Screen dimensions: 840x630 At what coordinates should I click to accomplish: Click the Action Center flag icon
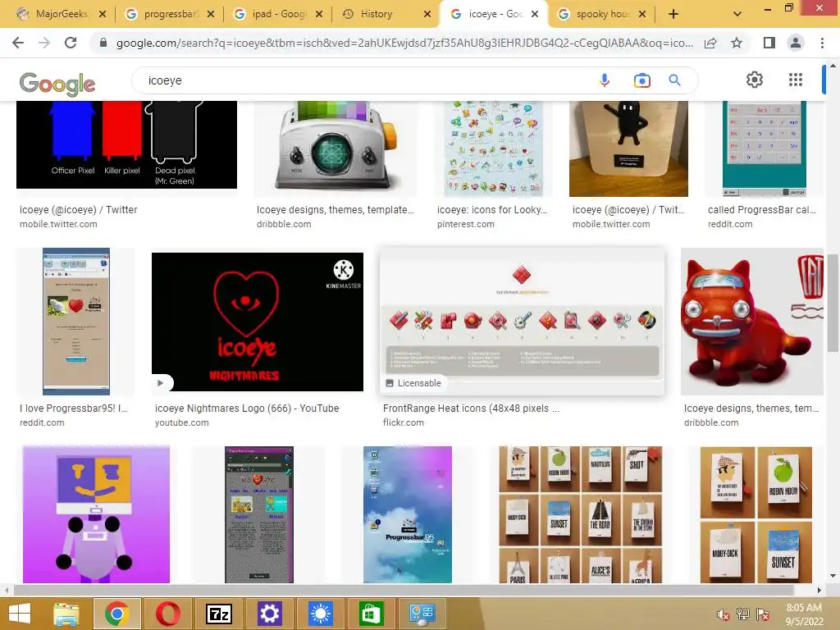(x=763, y=614)
